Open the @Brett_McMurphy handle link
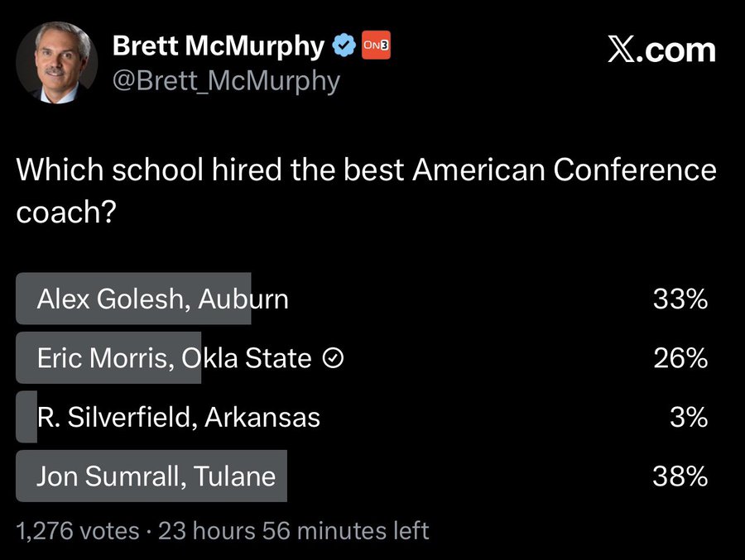Viewport: 745px width, 560px height. pyautogui.click(x=226, y=81)
